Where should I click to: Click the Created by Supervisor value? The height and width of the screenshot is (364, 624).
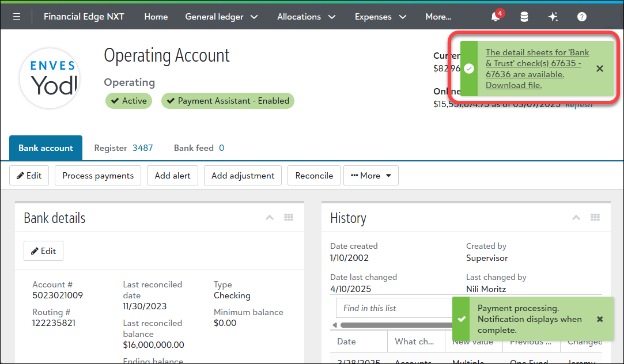[487, 258]
